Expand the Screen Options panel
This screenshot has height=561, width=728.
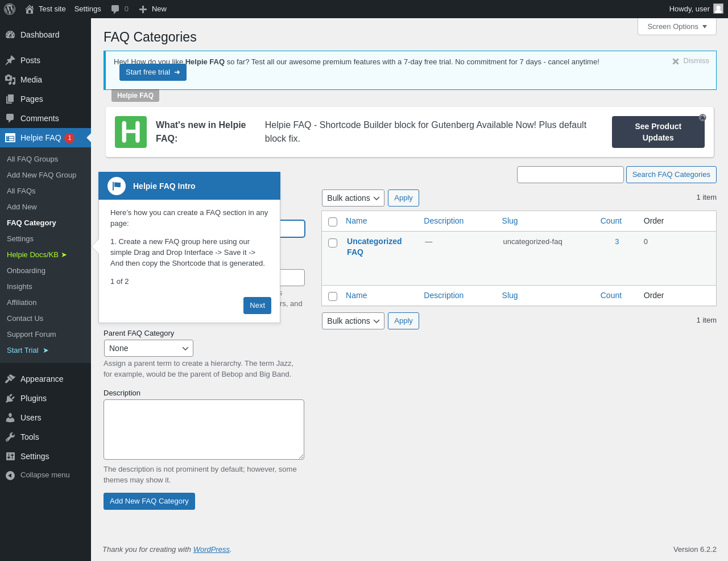677,26
